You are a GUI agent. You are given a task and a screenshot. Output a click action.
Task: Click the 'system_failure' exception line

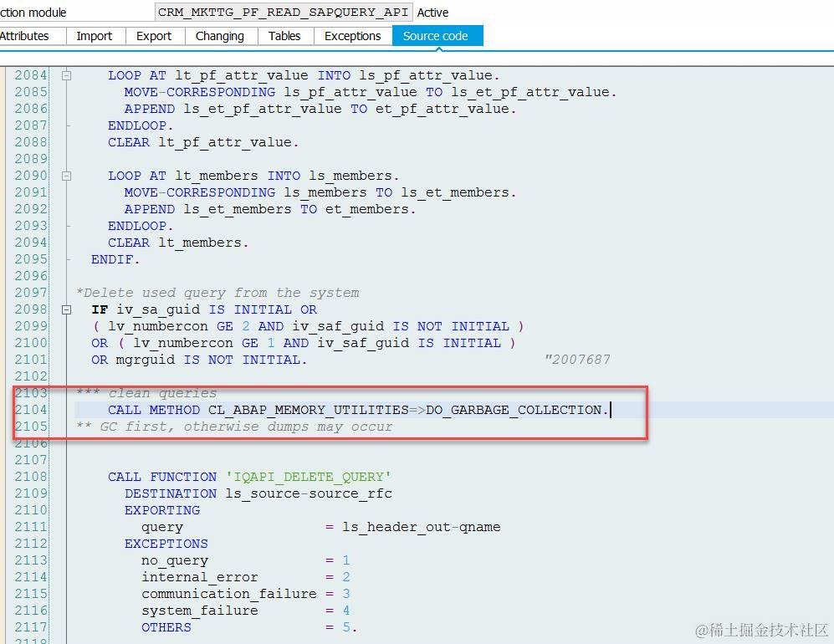click(x=246, y=611)
